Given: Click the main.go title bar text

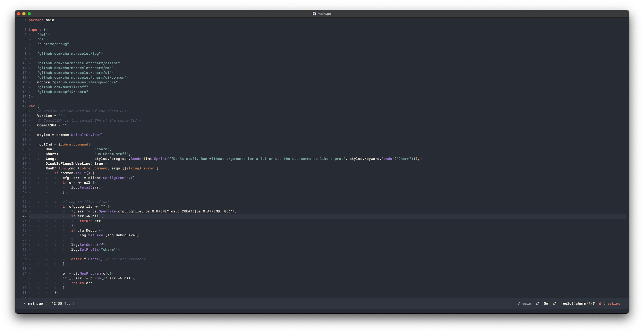Looking at the screenshot, I should coord(324,14).
